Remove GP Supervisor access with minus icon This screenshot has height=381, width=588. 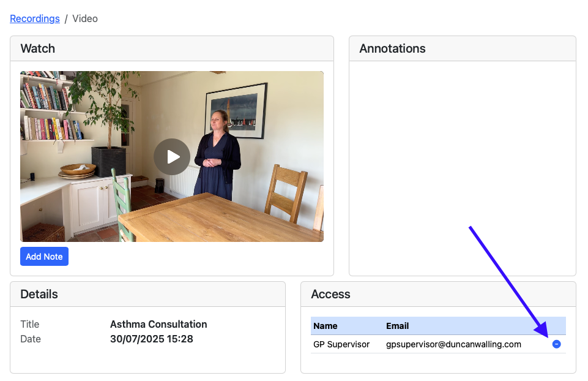coord(556,344)
